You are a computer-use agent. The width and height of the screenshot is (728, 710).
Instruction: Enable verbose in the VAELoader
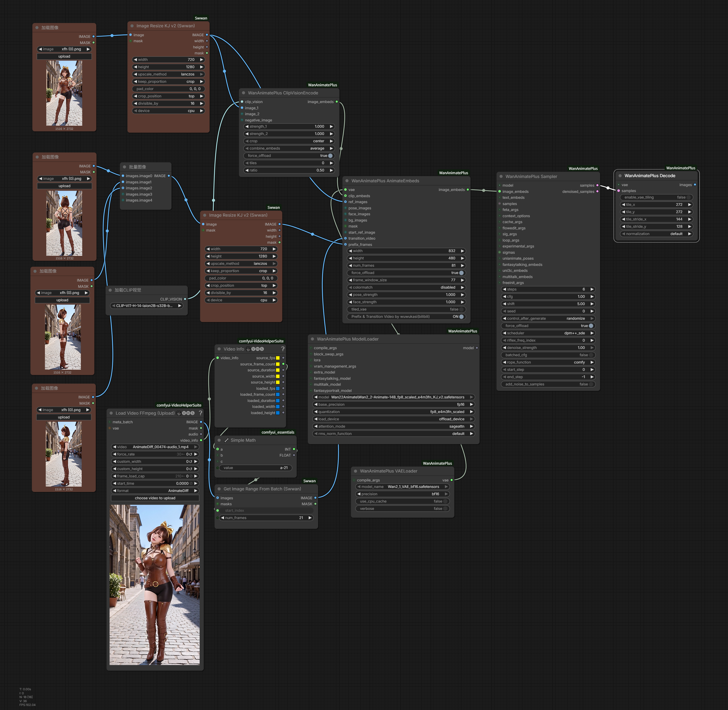tap(402, 509)
